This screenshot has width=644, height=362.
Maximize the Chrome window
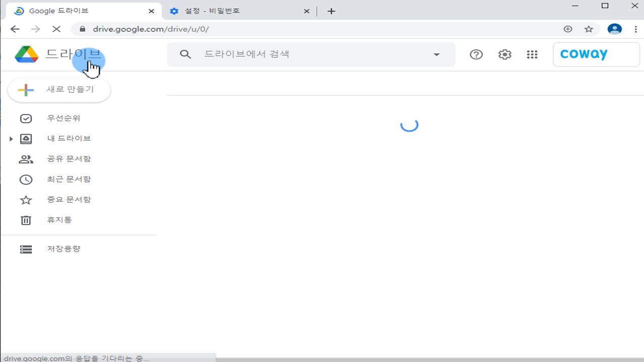pos(605,6)
